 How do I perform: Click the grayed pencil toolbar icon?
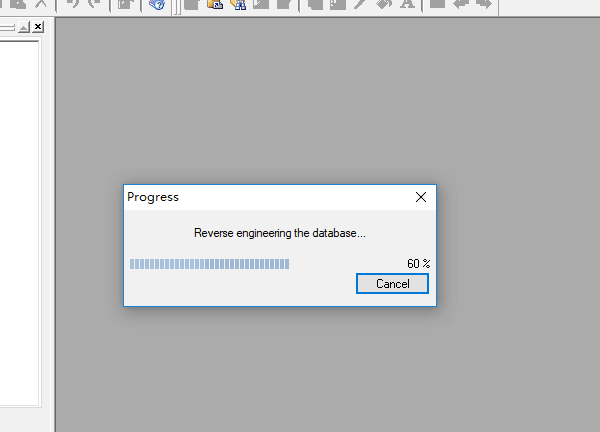click(x=360, y=4)
